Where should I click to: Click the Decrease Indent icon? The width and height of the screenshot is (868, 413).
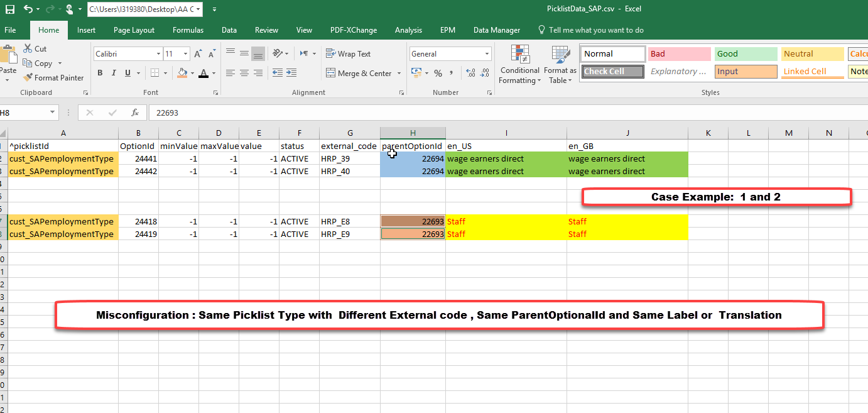coord(279,73)
